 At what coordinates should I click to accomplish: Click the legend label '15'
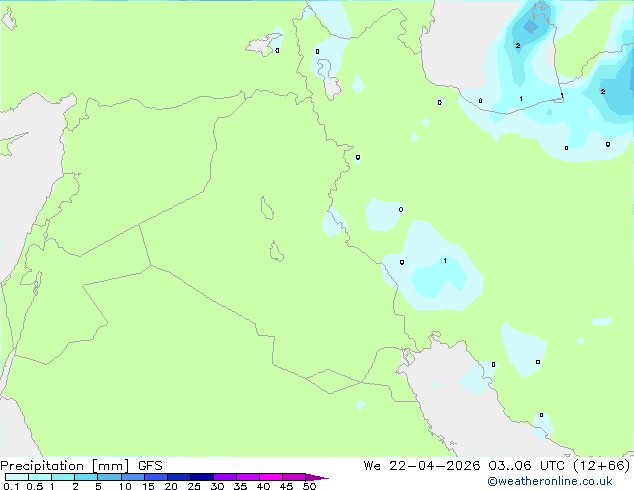coord(148,486)
